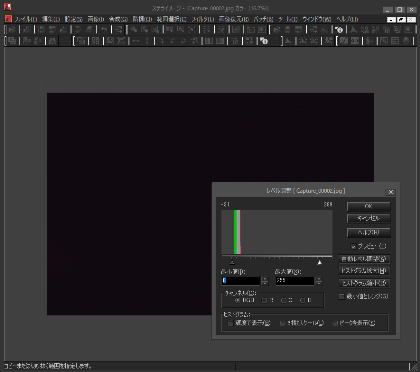Viewport: 420px width, 372px height.
Task: Increase 最大値 with the up spinner arrow
Action: pyautogui.click(x=319, y=279)
